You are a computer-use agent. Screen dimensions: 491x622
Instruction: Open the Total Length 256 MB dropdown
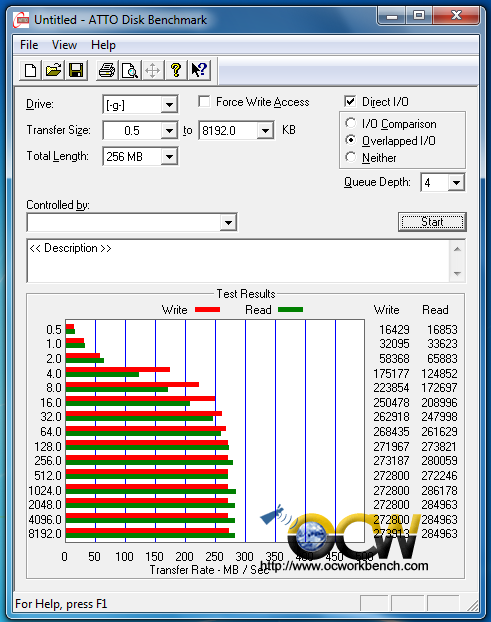coord(169,156)
